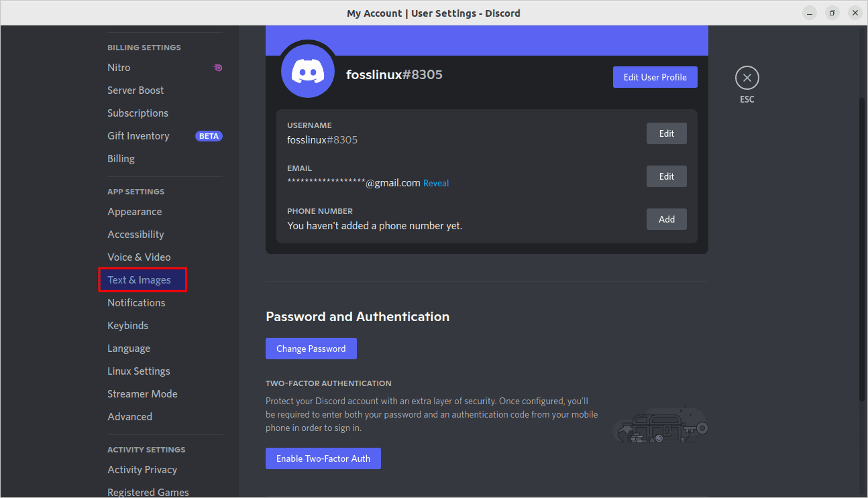Maximize the Discord window
The image size is (868, 498).
point(832,13)
